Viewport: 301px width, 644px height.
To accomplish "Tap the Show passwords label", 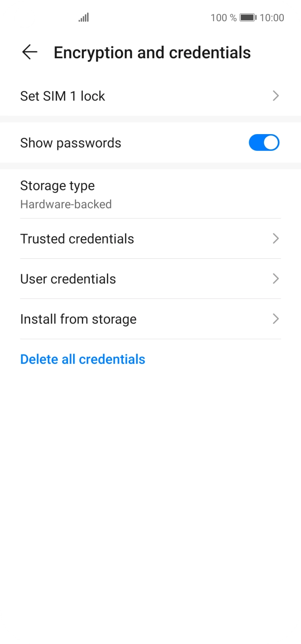I will point(71,143).
